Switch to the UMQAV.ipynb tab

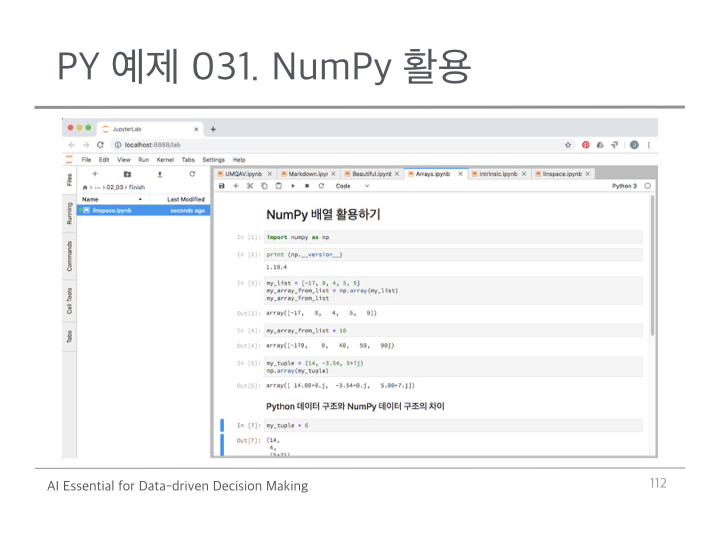(243, 174)
